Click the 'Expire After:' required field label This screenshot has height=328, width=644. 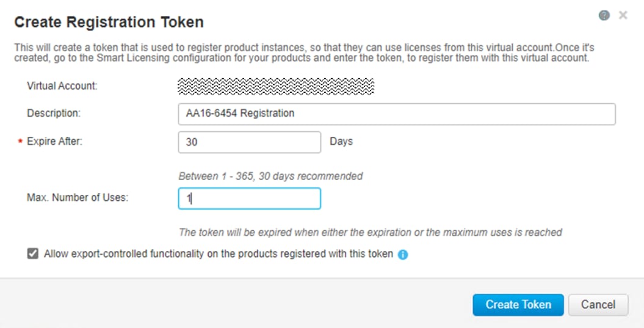click(55, 141)
